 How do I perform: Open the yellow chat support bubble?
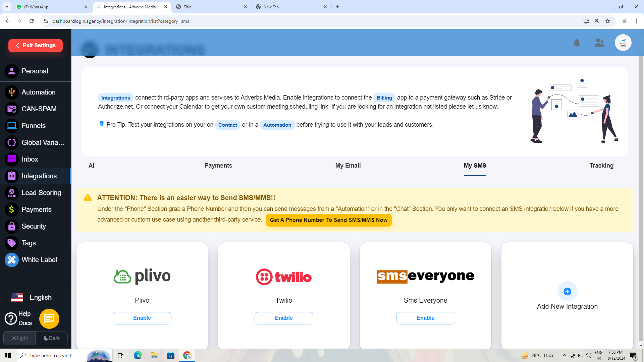tap(49, 318)
